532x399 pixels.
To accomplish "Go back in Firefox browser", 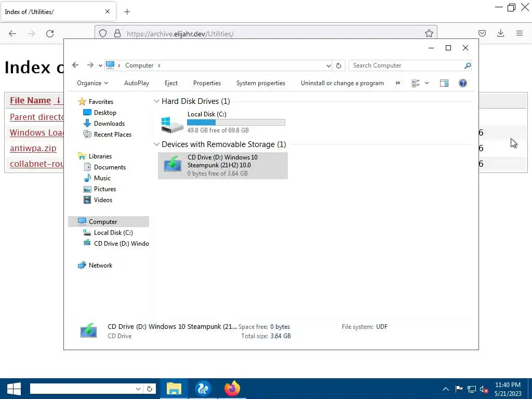I will [12, 34].
